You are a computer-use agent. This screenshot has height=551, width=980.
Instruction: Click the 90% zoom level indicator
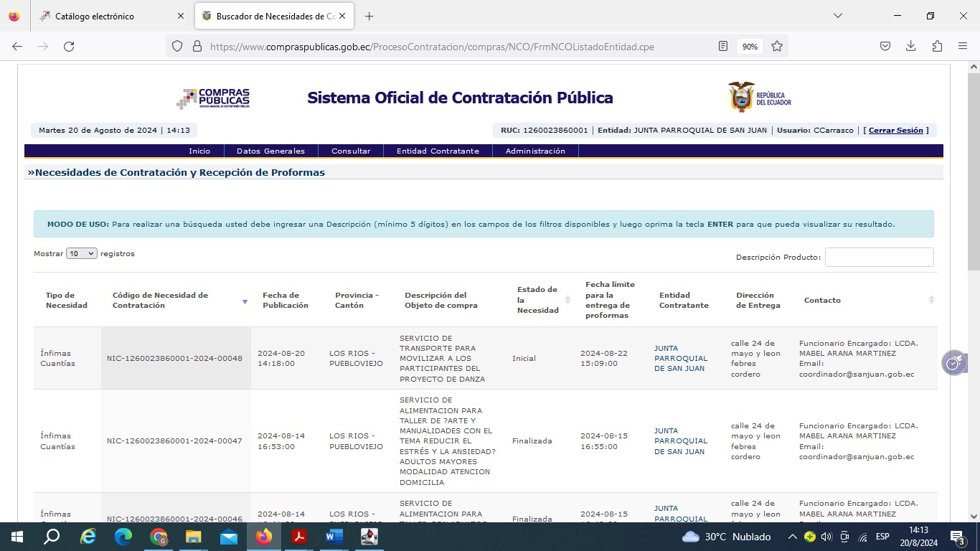[750, 47]
